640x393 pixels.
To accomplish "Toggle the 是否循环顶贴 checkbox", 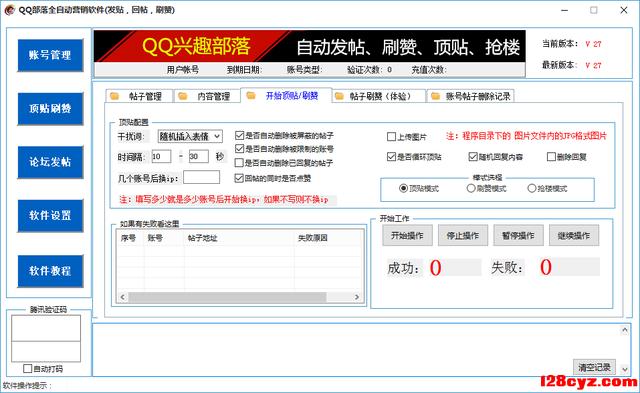I will [391, 156].
